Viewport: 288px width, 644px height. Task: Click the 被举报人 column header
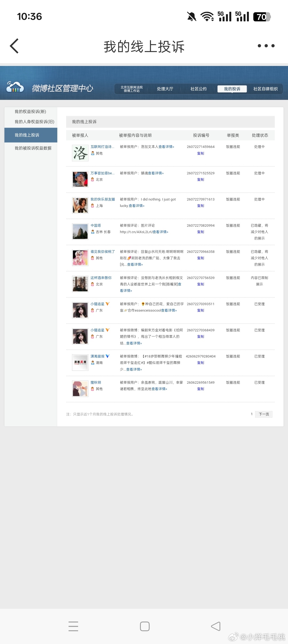point(80,135)
